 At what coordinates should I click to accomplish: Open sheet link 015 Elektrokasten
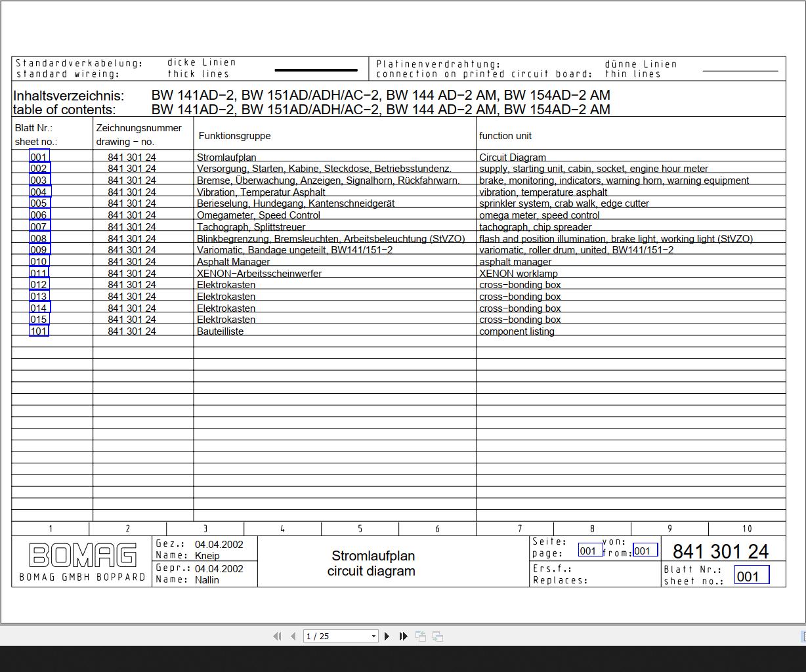point(39,320)
